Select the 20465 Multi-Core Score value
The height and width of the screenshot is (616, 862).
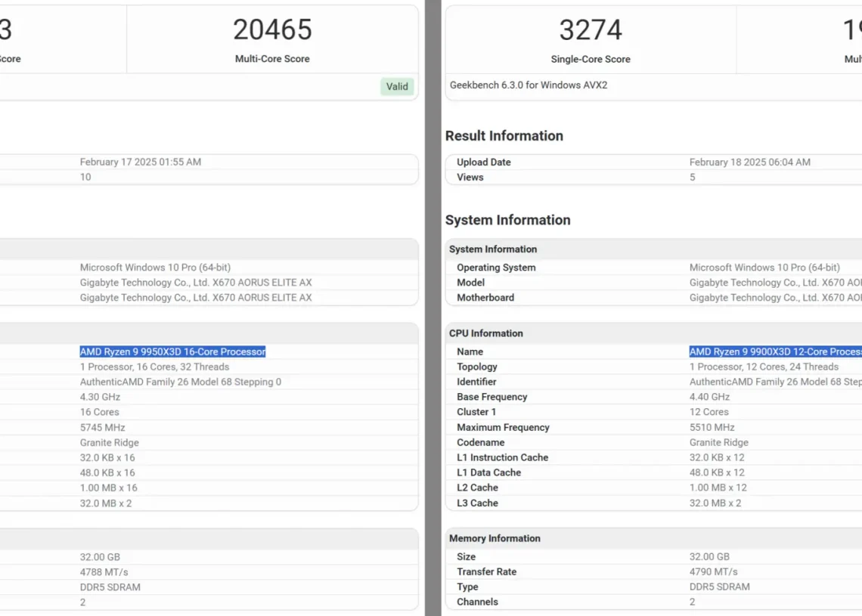pos(272,29)
